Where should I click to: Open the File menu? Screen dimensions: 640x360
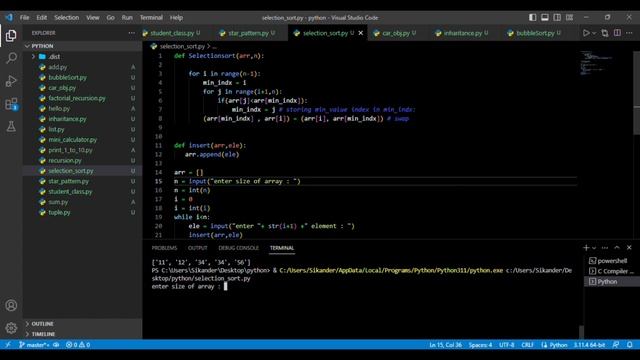(24, 18)
